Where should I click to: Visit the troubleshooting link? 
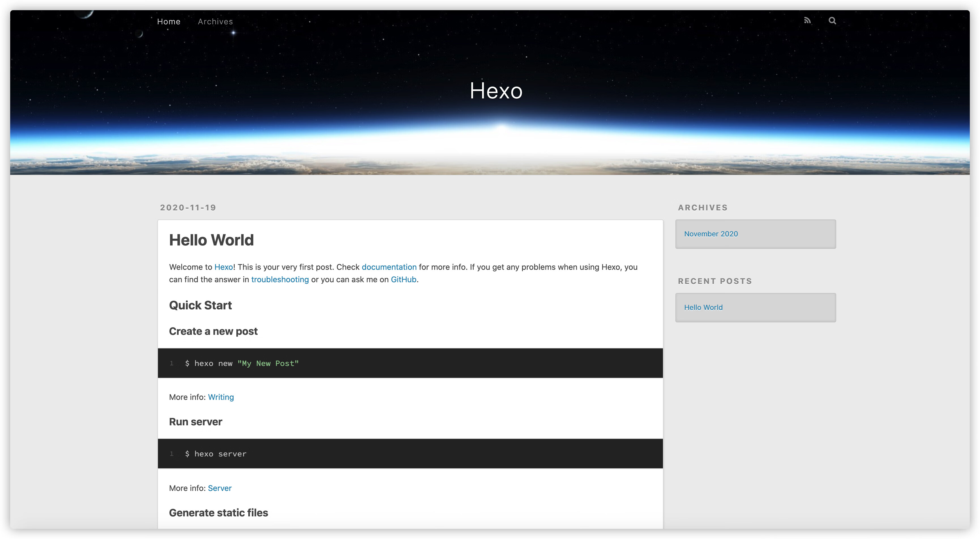tap(280, 279)
